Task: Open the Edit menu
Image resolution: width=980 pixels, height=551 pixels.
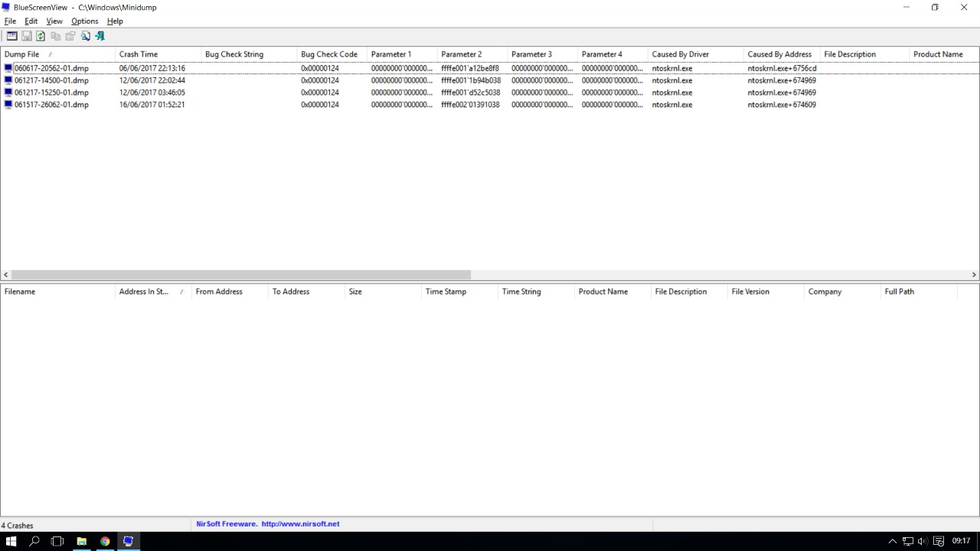Action: pos(31,21)
